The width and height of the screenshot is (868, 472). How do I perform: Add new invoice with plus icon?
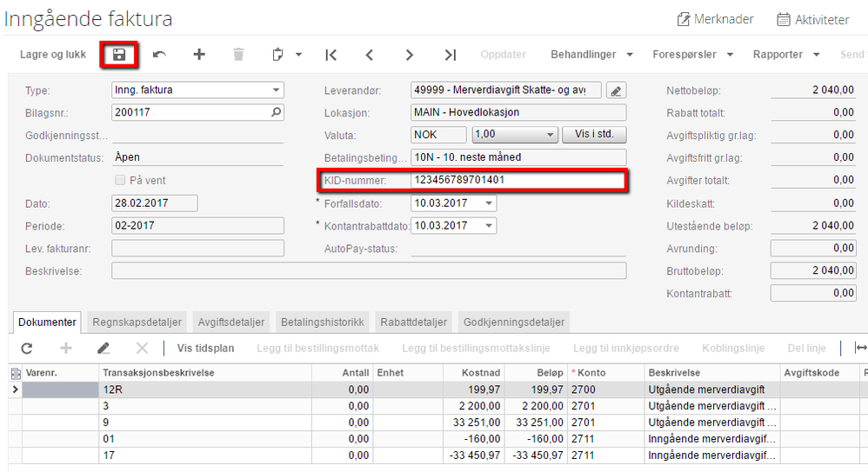(x=199, y=54)
